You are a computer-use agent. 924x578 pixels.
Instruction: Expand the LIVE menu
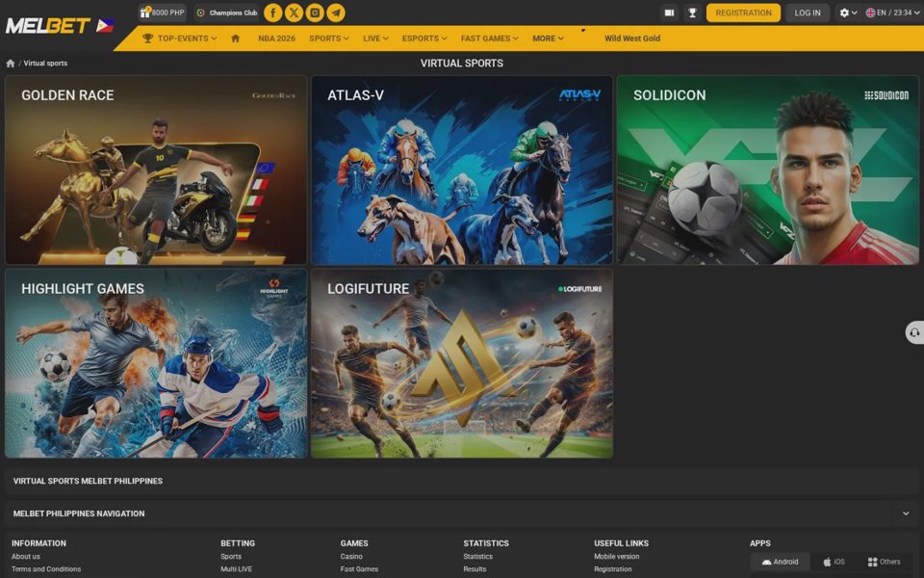[375, 39]
